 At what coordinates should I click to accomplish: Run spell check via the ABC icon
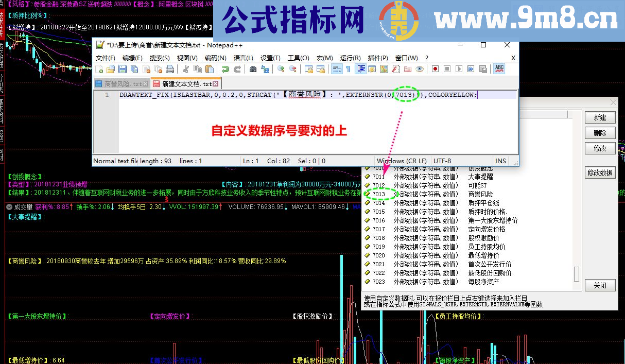[498, 69]
